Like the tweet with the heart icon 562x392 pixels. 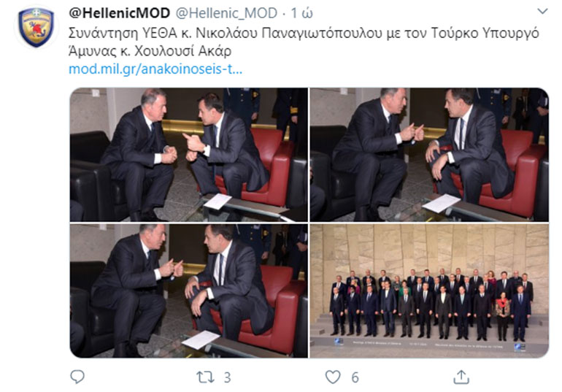coord(333,377)
